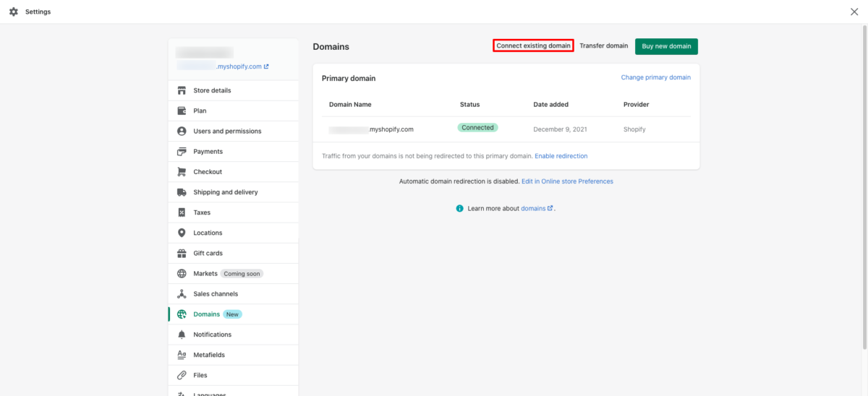
Task: Click the Payments card icon
Action: [182, 152]
